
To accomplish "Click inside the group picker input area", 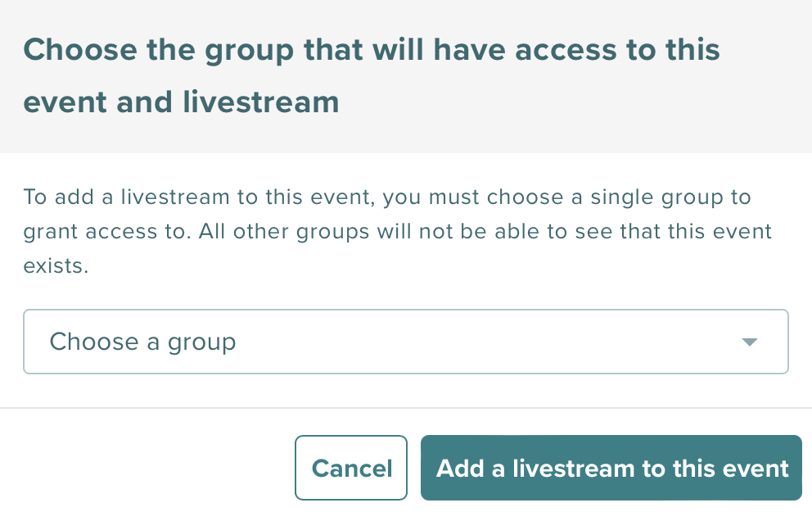I will [327, 341].
